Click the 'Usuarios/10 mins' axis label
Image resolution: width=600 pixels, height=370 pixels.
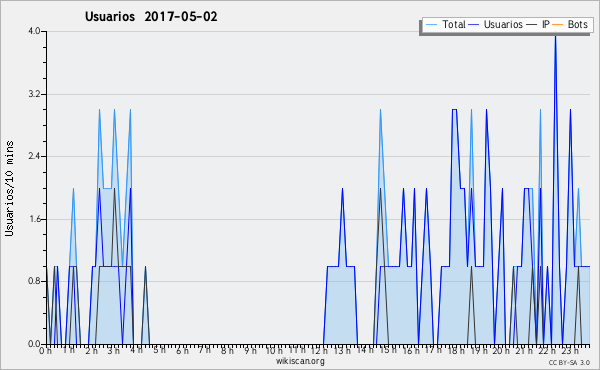pos(9,188)
